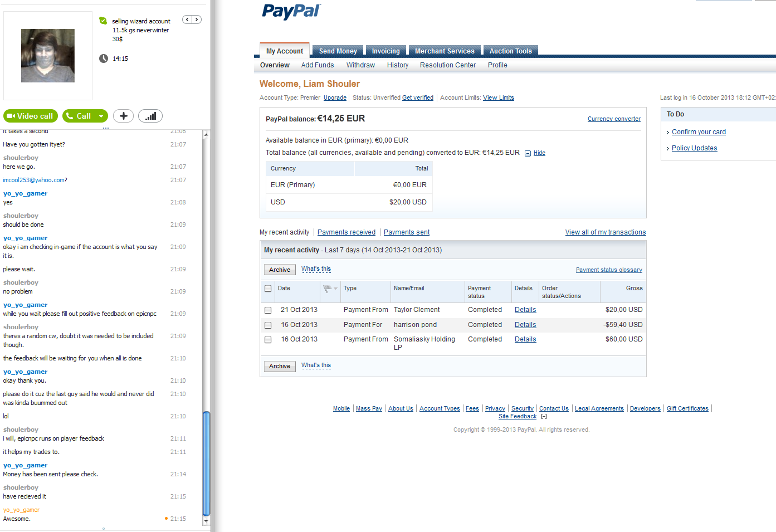Open the Account Types footer link
Image resolution: width=776 pixels, height=532 pixels.
click(x=440, y=408)
